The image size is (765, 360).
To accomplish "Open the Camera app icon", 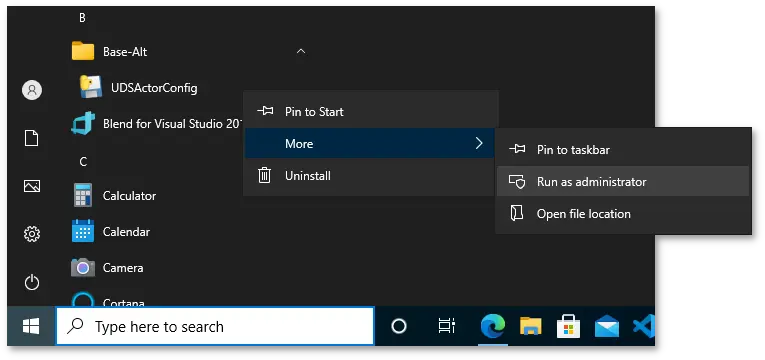I will 83,268.
